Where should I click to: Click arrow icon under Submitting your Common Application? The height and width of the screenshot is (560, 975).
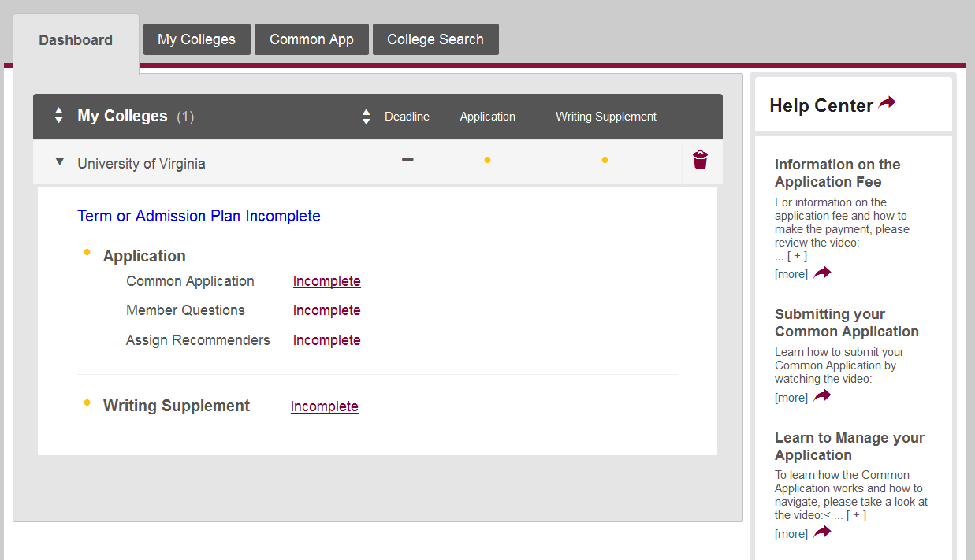(822, 396)
